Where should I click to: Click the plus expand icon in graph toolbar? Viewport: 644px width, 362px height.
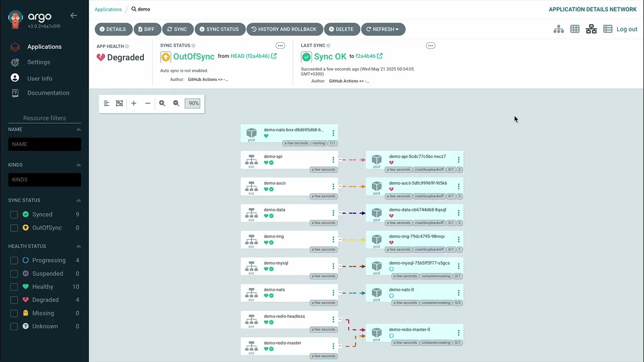[133, 103]
